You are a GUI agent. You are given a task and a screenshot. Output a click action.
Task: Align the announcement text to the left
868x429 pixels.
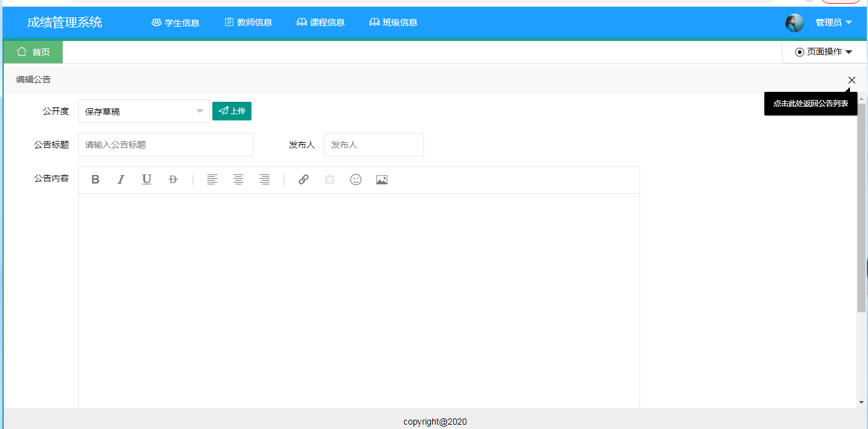pos(212,180)
